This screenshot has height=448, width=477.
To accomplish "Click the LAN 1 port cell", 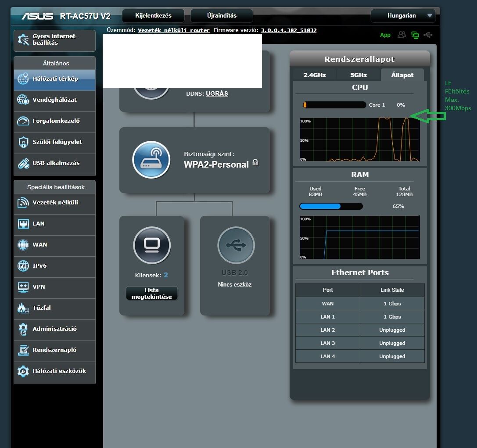I will (328, 317).
